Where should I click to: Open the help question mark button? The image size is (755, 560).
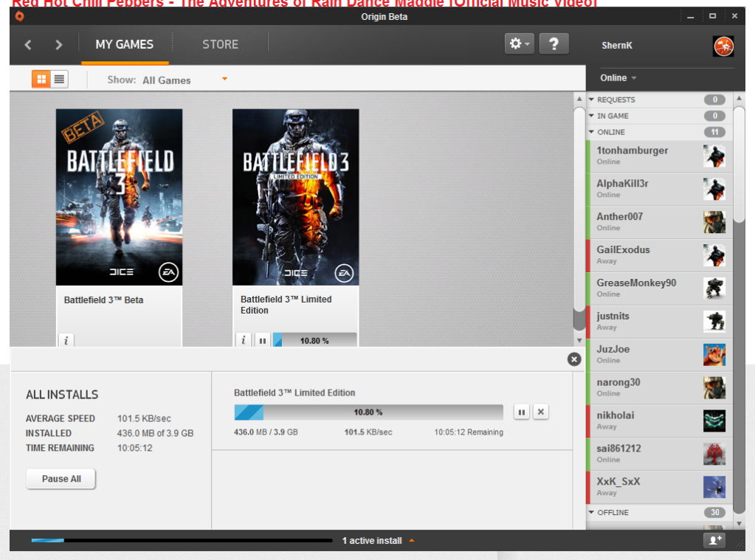point(554,44)
